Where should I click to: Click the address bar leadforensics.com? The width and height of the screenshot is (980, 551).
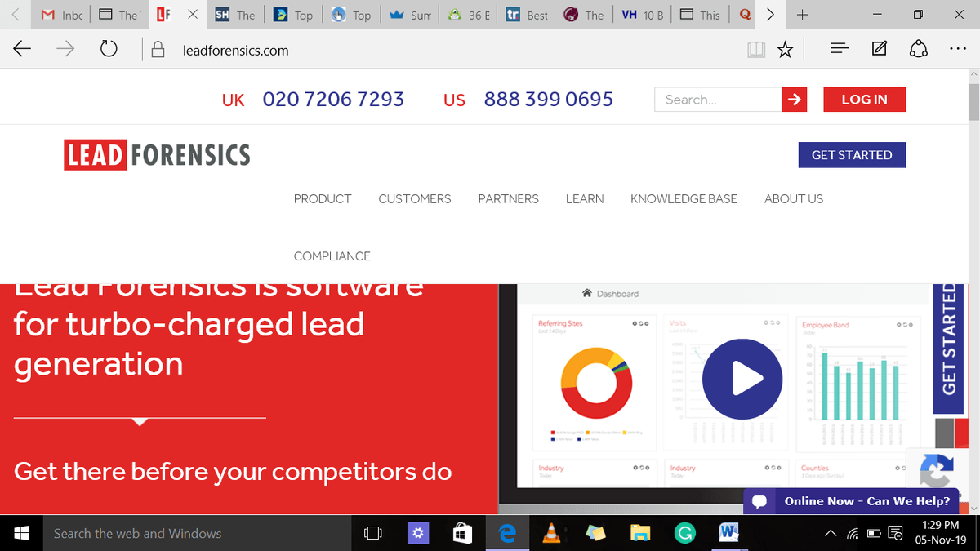coord(236,51)
